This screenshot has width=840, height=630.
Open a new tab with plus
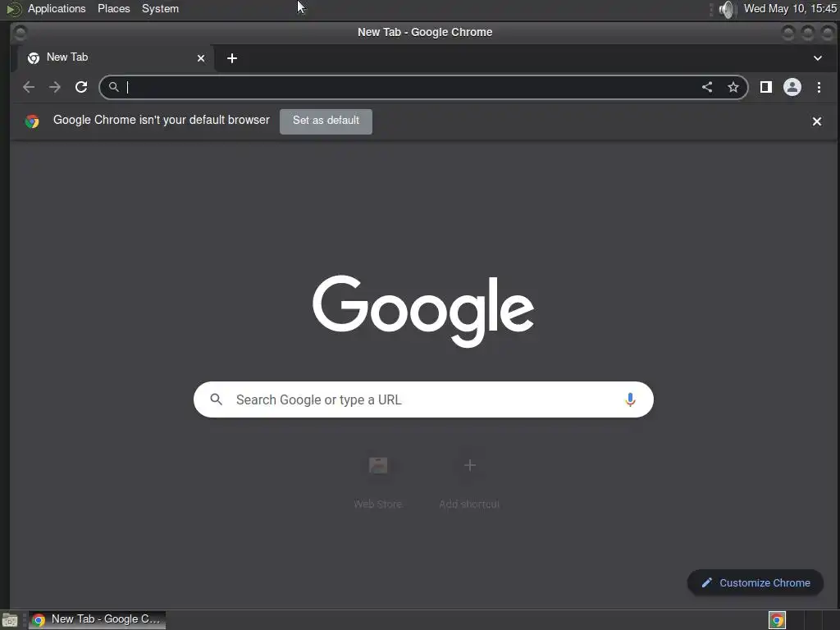pos(232,58)
